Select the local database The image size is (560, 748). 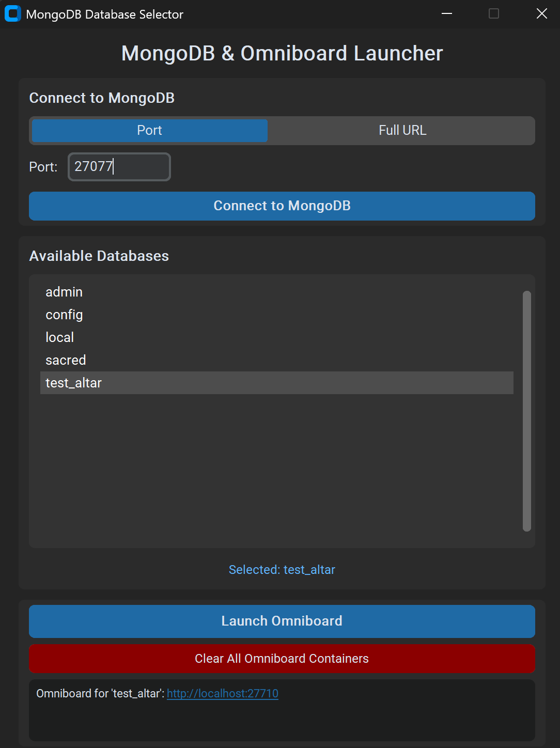[x=277, y=337]
